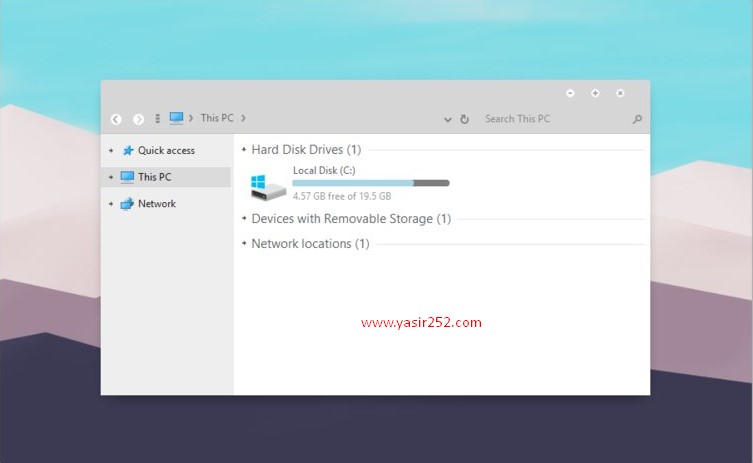753x463 pixels.
Task: Click the Local Disk (C:) usage bar
Action: click(x=370, y=183)
